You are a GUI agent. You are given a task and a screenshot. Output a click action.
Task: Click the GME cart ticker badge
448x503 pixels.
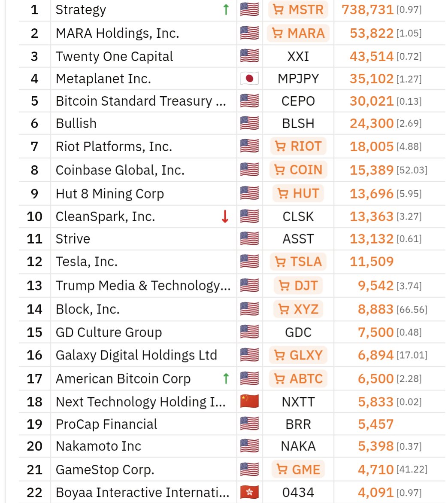[x=298, y=469]
